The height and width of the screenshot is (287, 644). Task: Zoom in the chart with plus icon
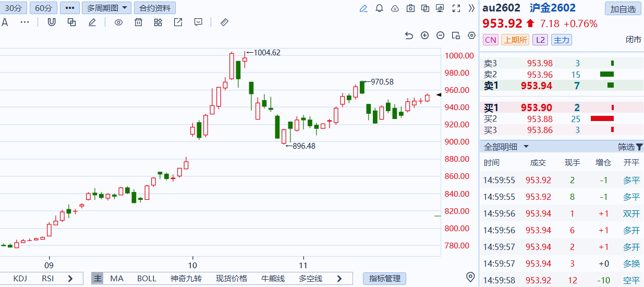[424, 35]
